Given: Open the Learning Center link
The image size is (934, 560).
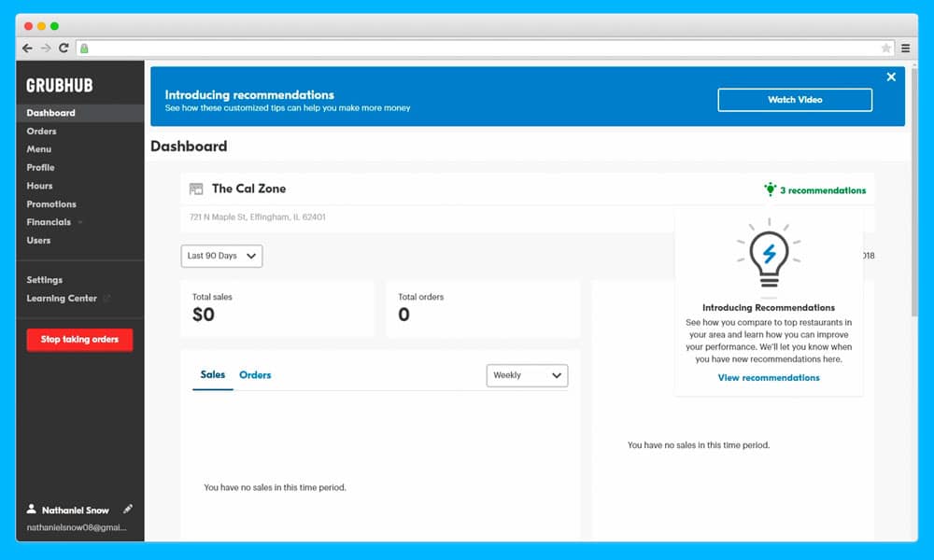Looking at the screenshot, I should point(62,298).
